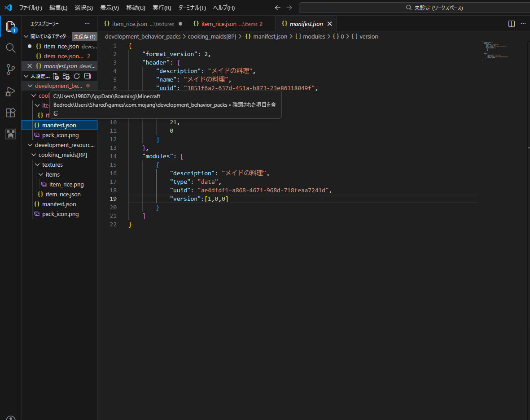Refresh the explorer file tree
The height and width of the screenshot is (420, 530).
pos(77,76)
